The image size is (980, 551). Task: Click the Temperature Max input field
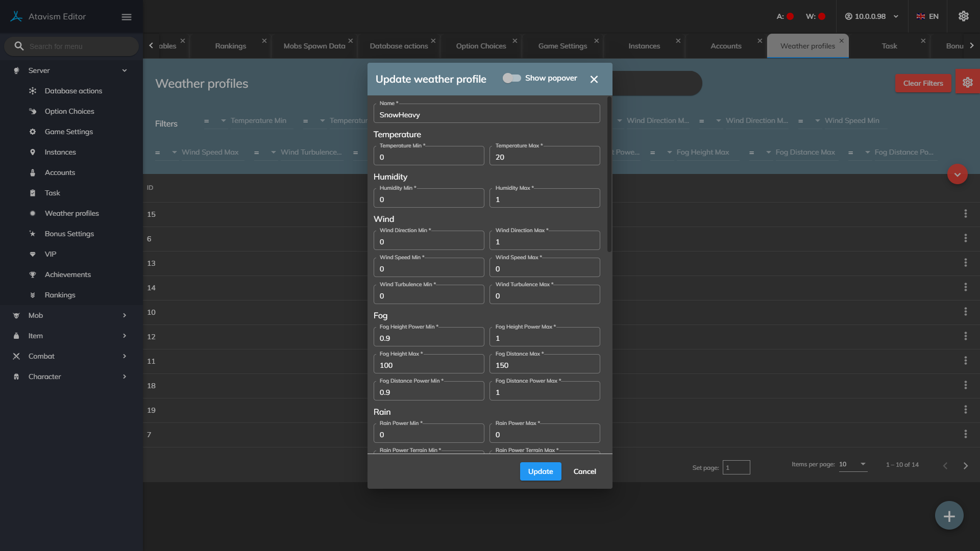(544, 157)
